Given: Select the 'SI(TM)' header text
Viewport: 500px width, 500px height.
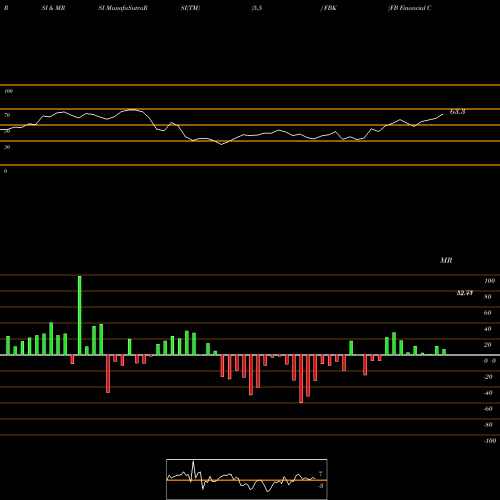Looking at the screenshot, I should (x=190, y=8).
